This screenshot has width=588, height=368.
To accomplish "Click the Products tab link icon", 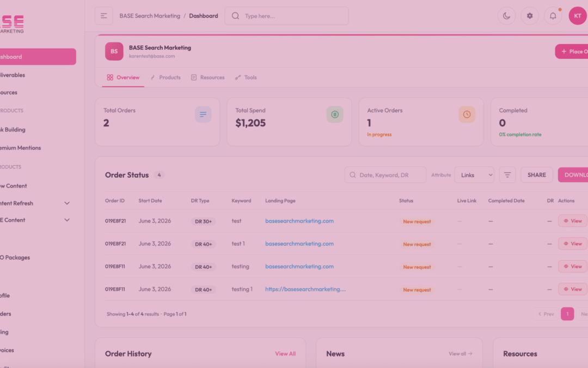I will 152,77.
